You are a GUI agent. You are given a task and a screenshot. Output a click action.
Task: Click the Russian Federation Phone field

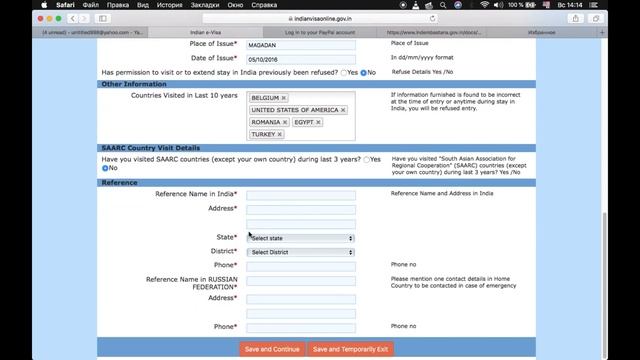point(301,328)
